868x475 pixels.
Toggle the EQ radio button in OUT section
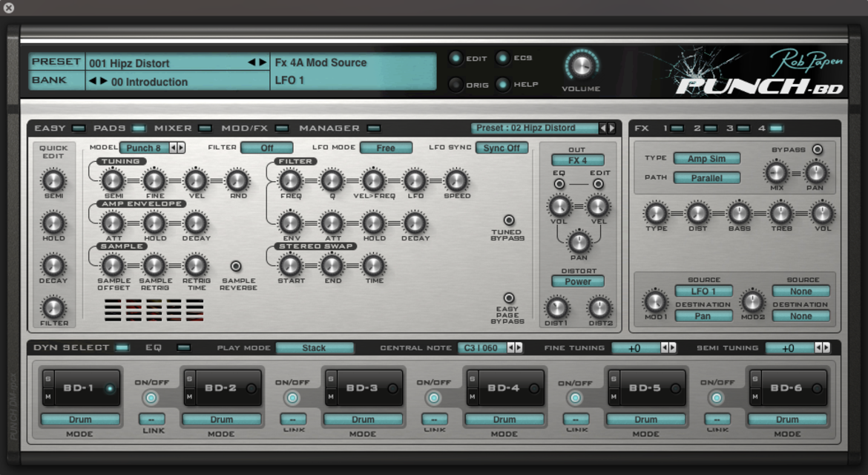point(559,184)
